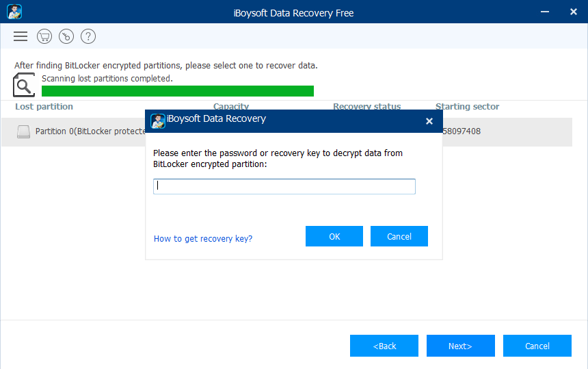Click the green scan progress bar
The width and height of the screenshot is (588, 369).
click(x=178, y=91)
